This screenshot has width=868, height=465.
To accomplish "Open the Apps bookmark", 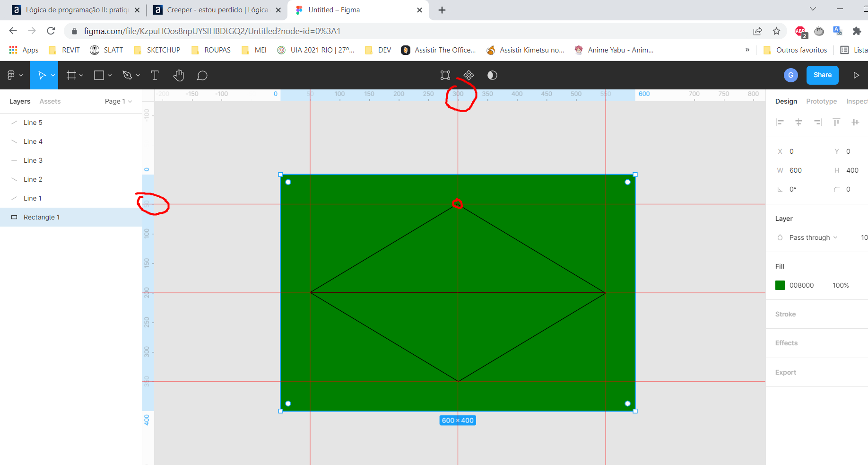I will point(24,50).
